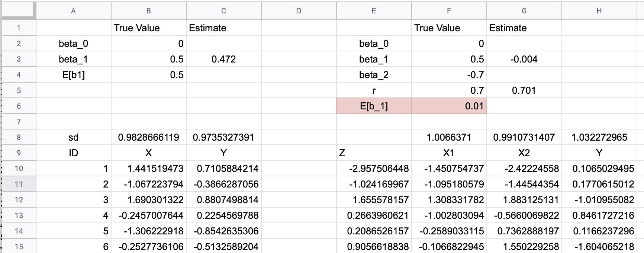Select the "beta_2" label cell
Viewport: 644px width, 253px height.
click(x=374, y=75)
